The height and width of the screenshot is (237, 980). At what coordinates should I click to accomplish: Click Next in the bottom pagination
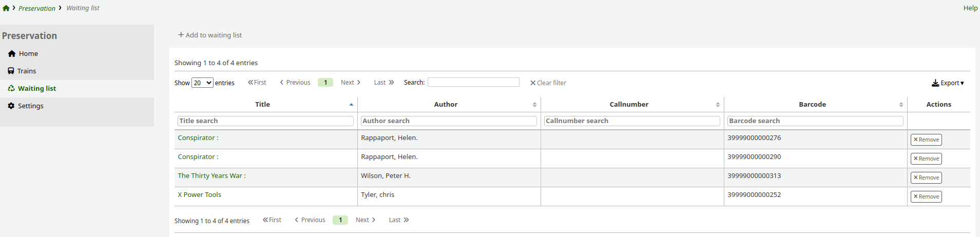coord(365,220)
